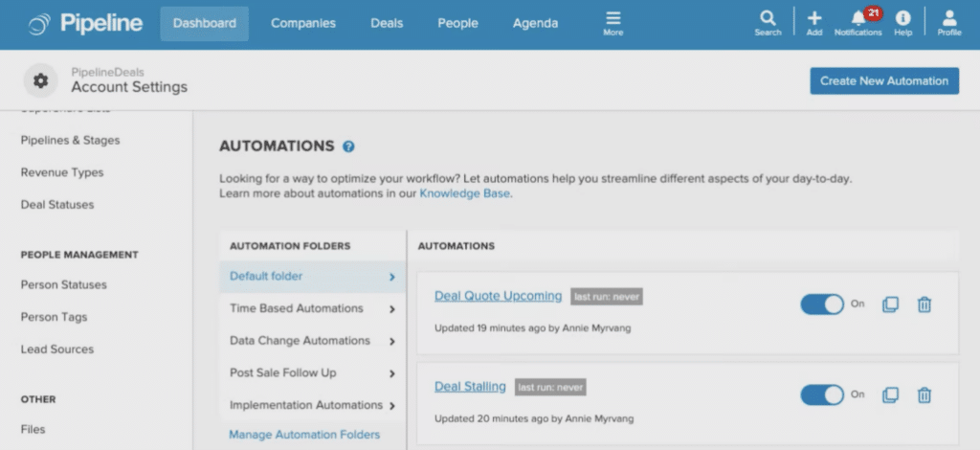The height and width of the screenshot is (450, 980).
Task: Click the AUTOMATION FOLDERS column header
Action: 290,246
